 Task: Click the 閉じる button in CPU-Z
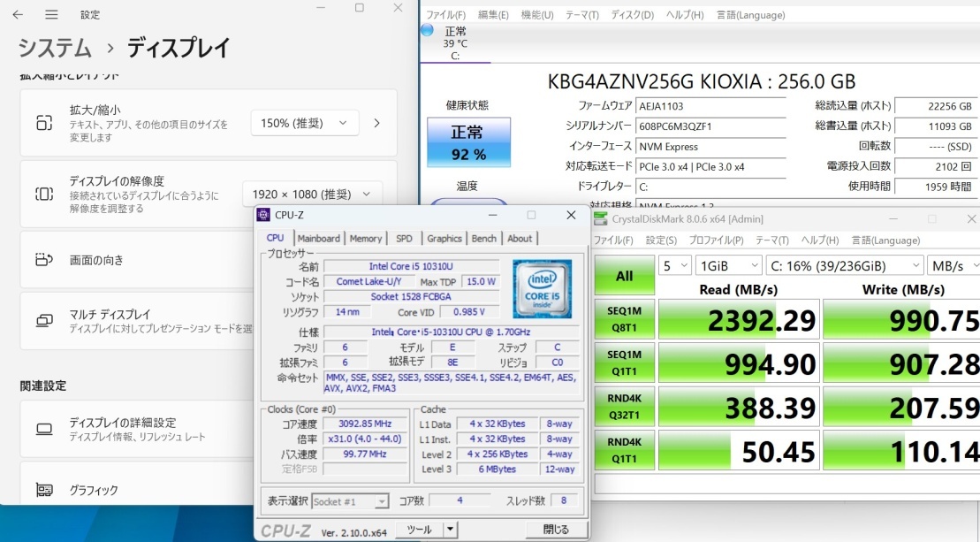click(x=556, y=530)
